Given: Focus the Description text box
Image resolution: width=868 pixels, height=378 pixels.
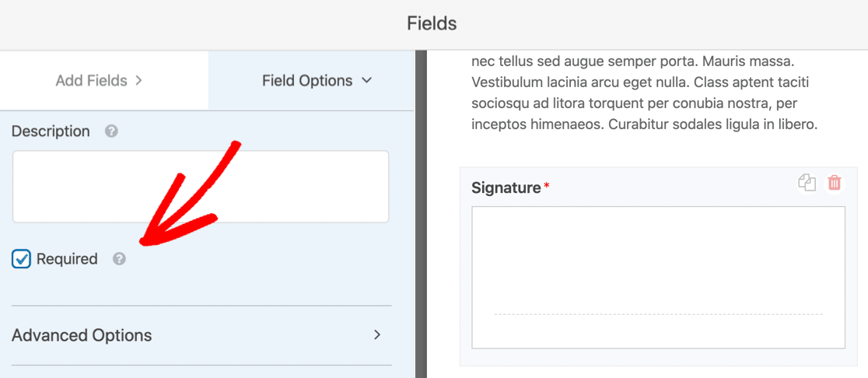Looking at the screenshot, I should (x=201, y=187).
